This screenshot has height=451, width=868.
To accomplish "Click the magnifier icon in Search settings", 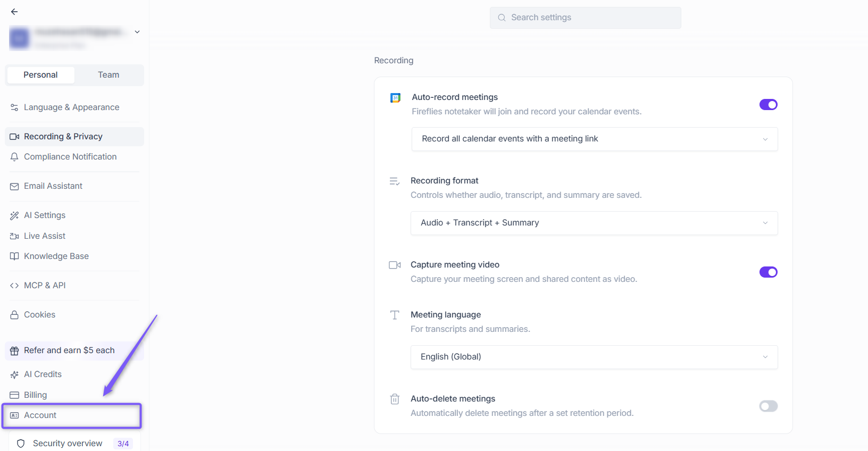I will coord(502,18).
